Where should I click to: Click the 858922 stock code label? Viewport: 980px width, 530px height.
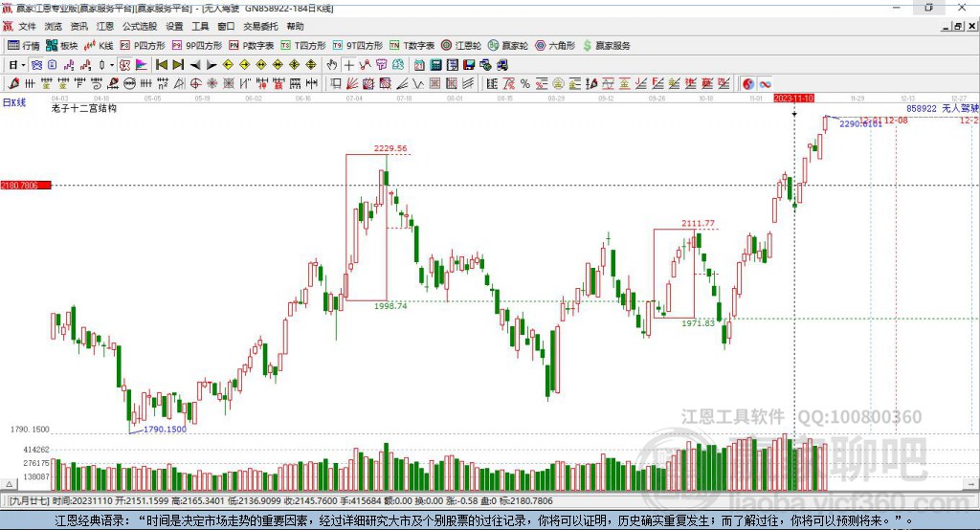922,109
